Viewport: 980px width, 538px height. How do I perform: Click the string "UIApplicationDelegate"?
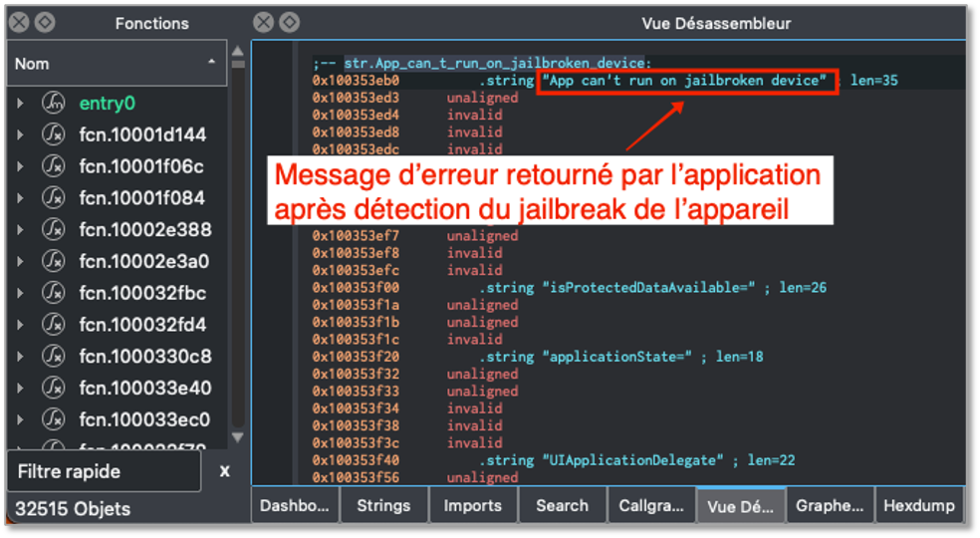(632, 460)
